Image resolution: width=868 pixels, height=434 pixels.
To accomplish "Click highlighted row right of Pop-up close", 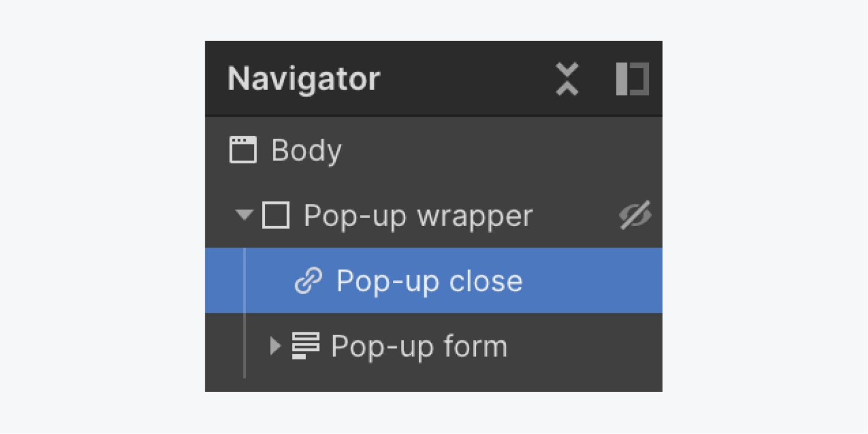I will tap(591, 280).
